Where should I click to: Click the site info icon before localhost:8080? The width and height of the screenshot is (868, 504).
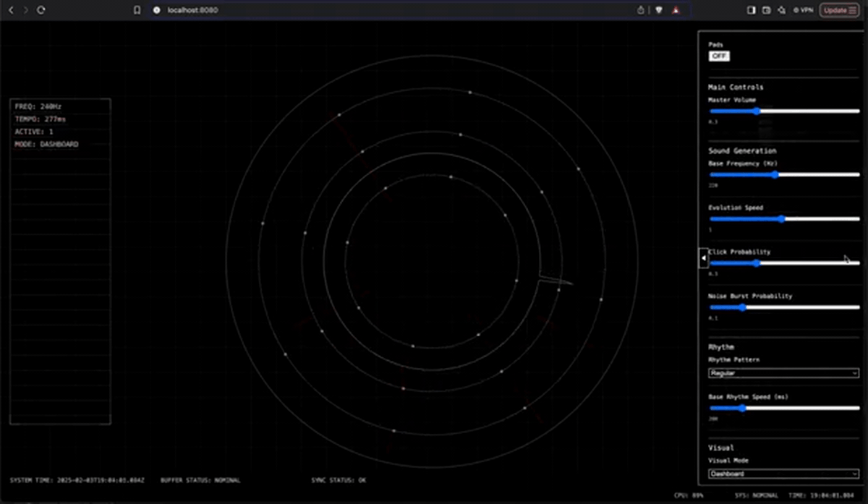point(156,10)
